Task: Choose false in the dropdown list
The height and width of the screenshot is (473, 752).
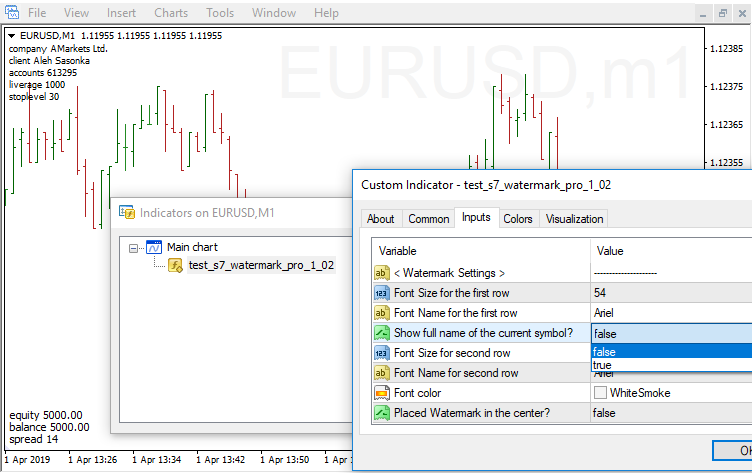Action: tap(671, 352)
